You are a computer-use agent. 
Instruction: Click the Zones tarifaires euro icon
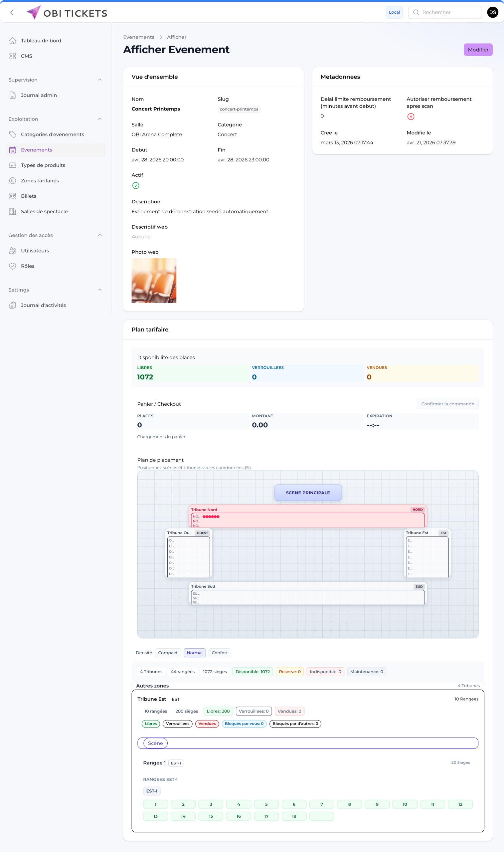pos(13,181)
